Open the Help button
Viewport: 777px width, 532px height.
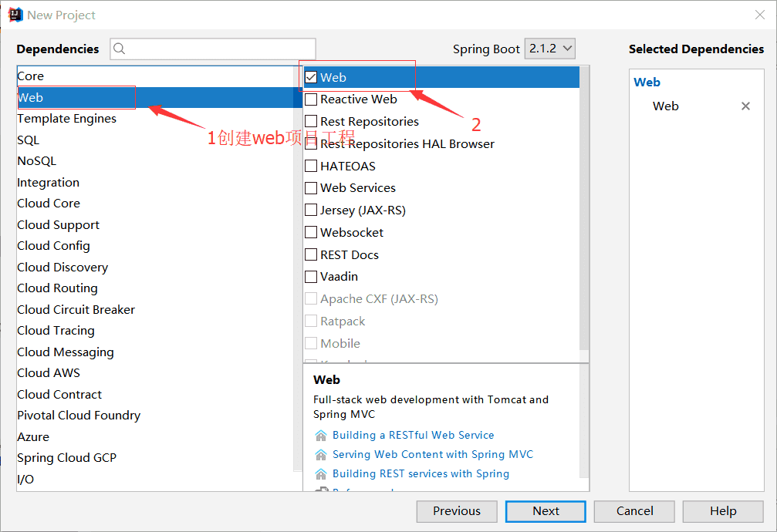(723, 511)
